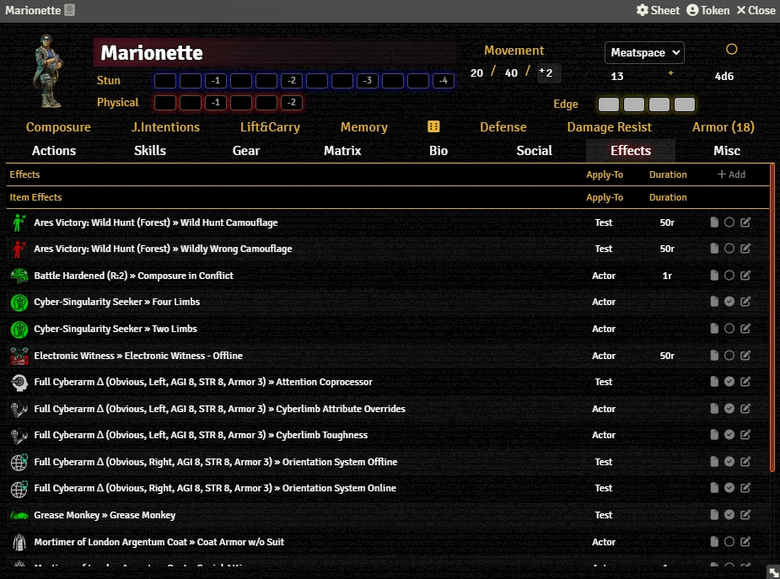Click the Electronic Witness effect icon
This screenshot has width=780, height=579.
coord(19,356)
